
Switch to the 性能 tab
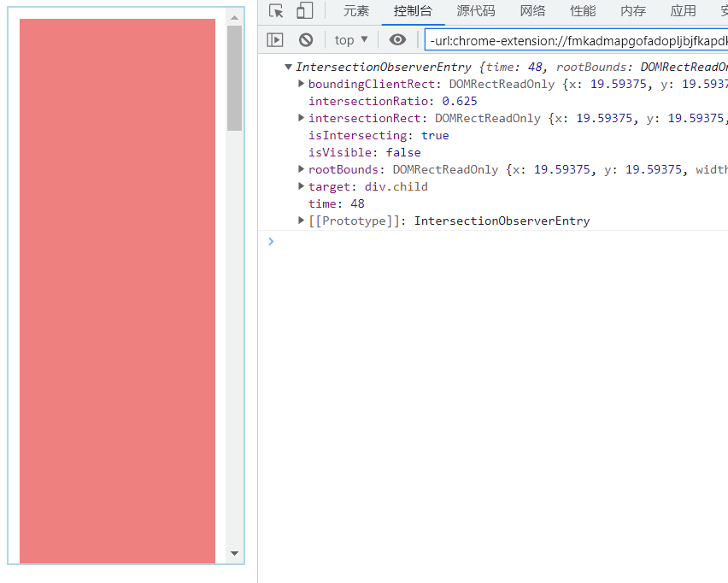(583, 11)
